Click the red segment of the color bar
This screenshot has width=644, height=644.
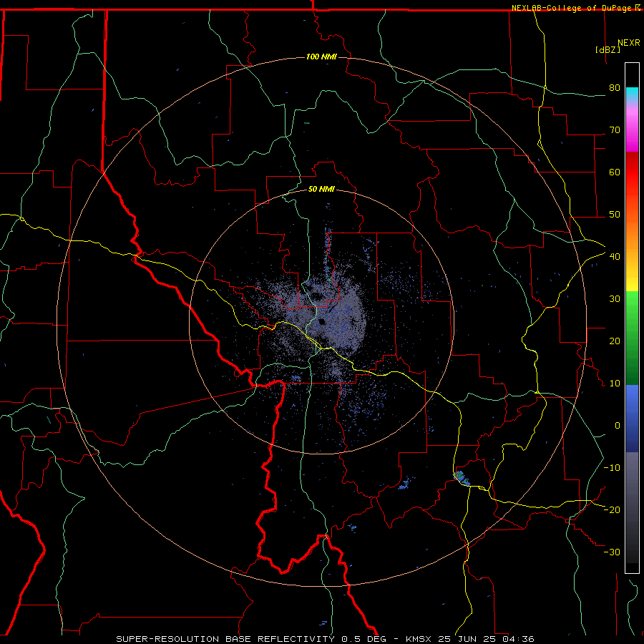pos(632,172)
